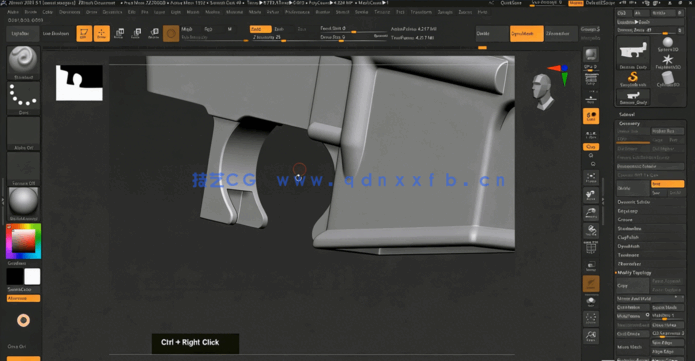Click the BPR render icon

pos(591,55)
